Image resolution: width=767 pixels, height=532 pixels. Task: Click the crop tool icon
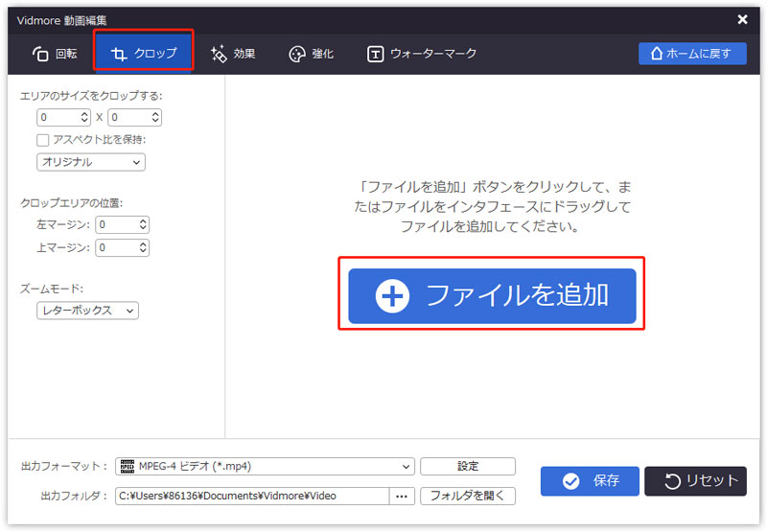tap(119, 54)
